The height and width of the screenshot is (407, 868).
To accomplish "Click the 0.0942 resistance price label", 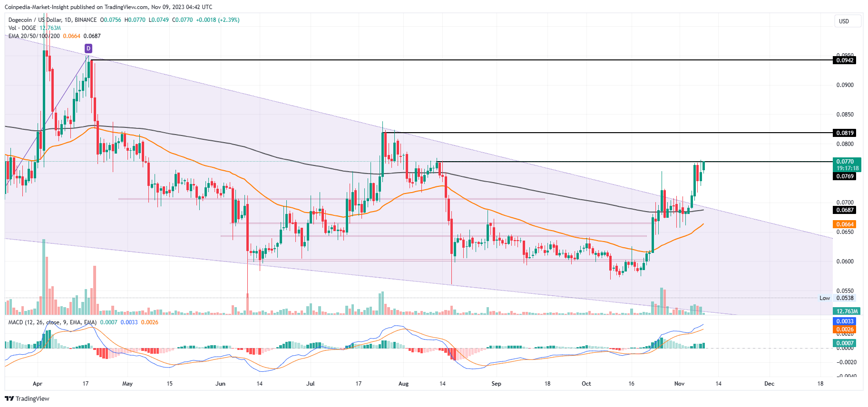I will click(x=845, y=60).
